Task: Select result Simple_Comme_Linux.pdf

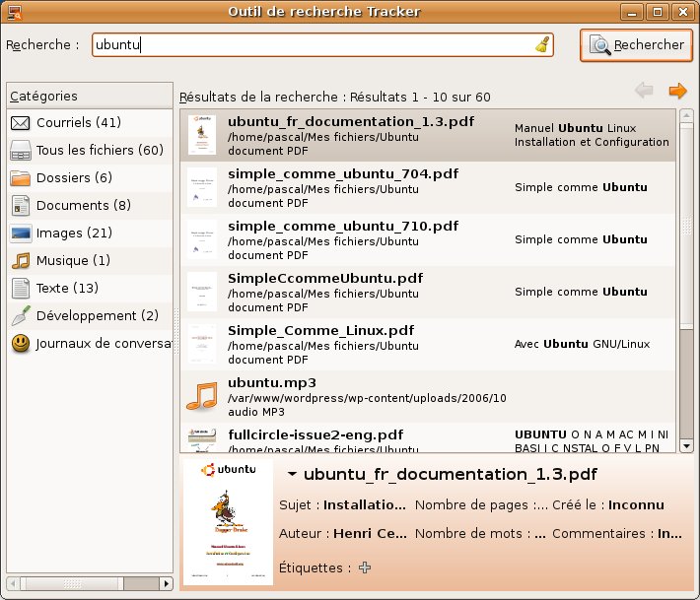Action: click(428, 345)
